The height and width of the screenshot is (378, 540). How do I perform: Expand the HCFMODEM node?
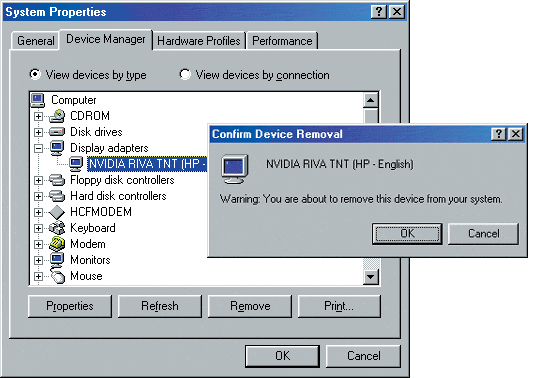tap(39, 212)
